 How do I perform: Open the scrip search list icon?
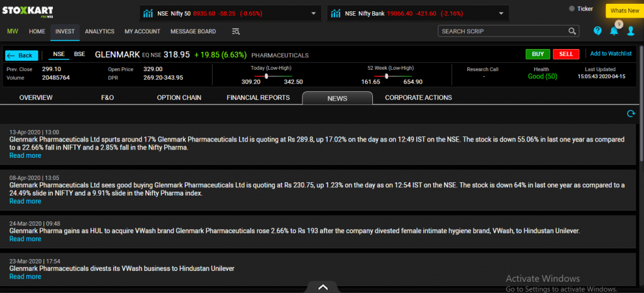[x=236, y=31]
